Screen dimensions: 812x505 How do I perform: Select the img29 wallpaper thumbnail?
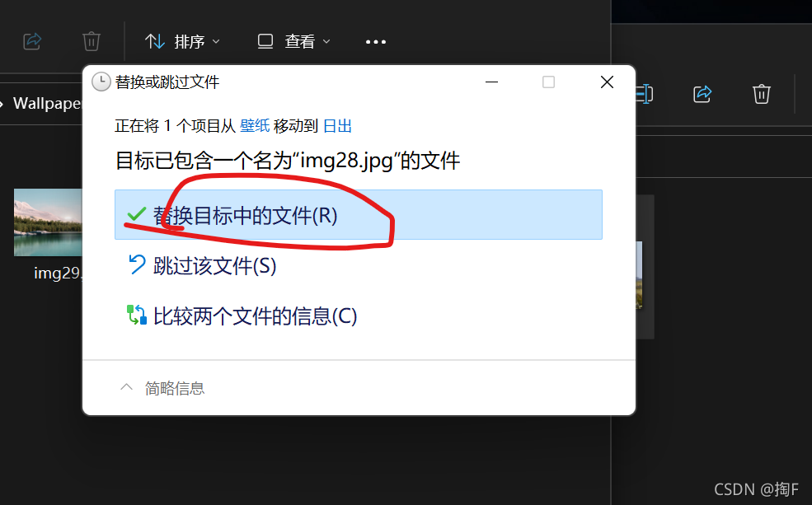[x=48, y=222]
